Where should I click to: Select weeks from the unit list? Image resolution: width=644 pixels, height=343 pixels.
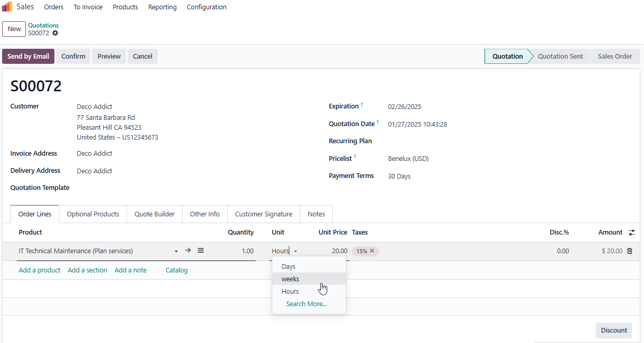click(x=290, y=279)
